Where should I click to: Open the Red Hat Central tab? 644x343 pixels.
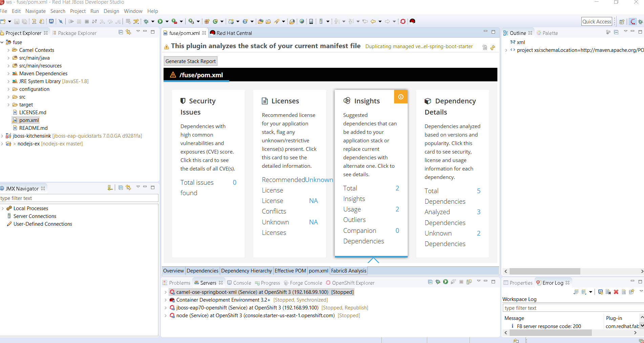231,33
